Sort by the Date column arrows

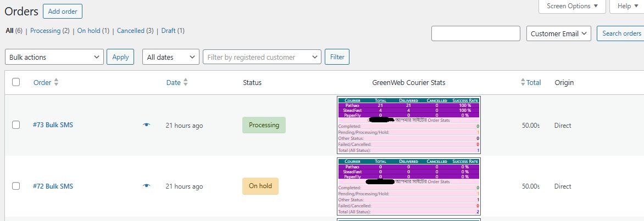point(186,82)
